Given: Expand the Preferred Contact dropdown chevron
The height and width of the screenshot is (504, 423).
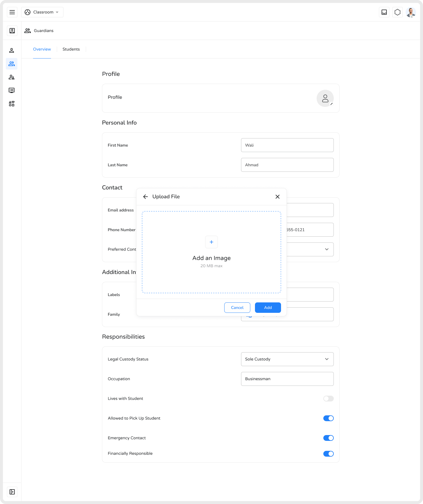Looking at the screenshot, I should 327,249.
